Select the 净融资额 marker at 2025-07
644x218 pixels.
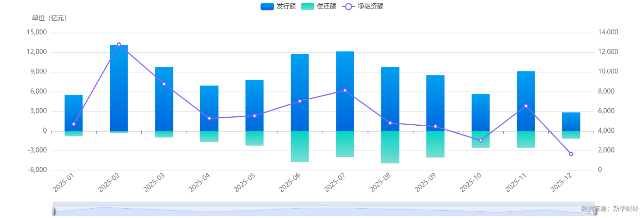pos(345,90)
